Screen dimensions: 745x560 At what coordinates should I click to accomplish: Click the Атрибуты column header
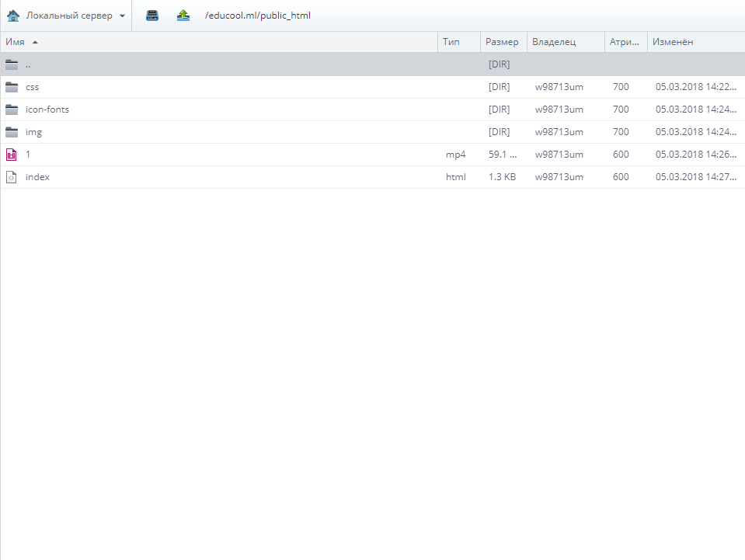click(625, 42)
